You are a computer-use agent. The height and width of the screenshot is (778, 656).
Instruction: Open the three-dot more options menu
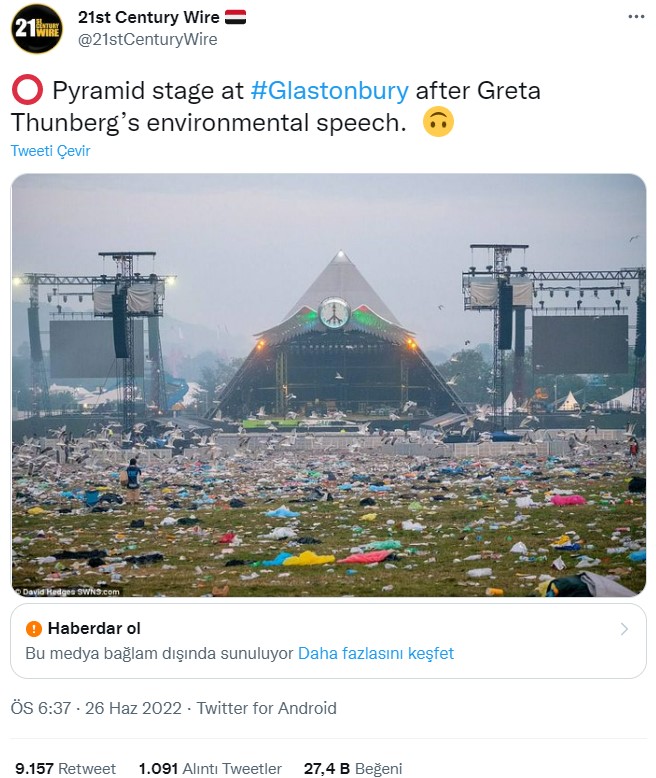tap(636, 17)
